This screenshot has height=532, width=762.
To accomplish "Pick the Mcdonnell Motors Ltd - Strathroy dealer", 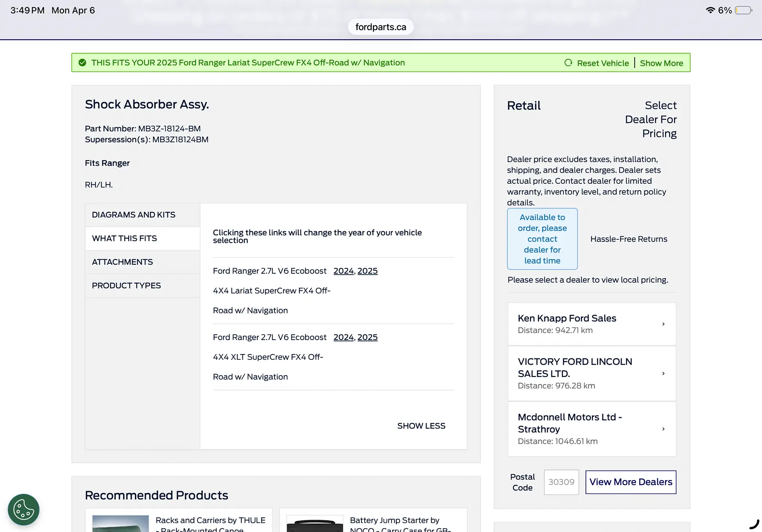I will point(592,429).
